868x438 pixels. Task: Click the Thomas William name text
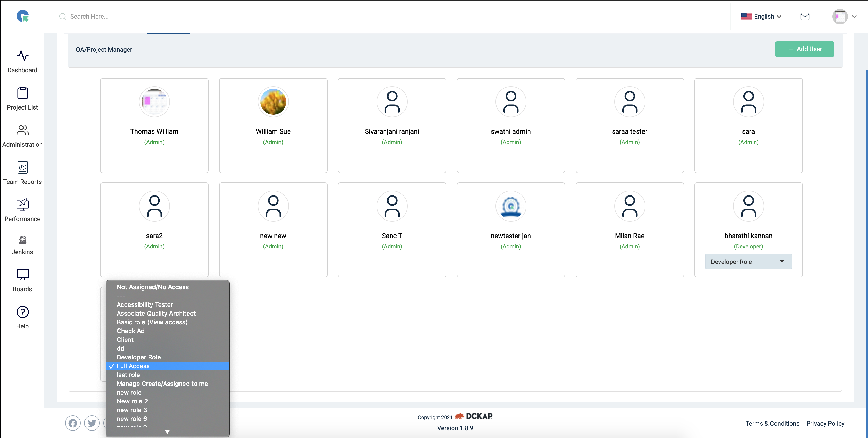click(154, 131)
